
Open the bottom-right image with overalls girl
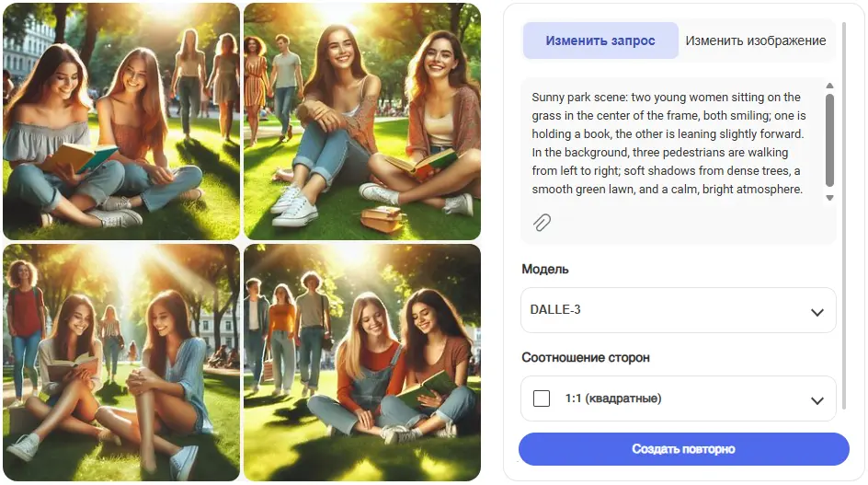coord(362,363)
